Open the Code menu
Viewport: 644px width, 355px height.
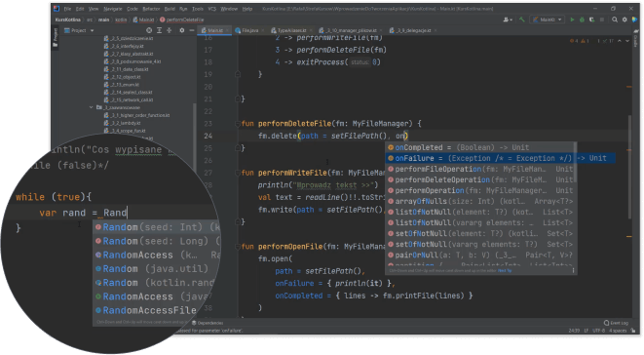coord(133,9)
